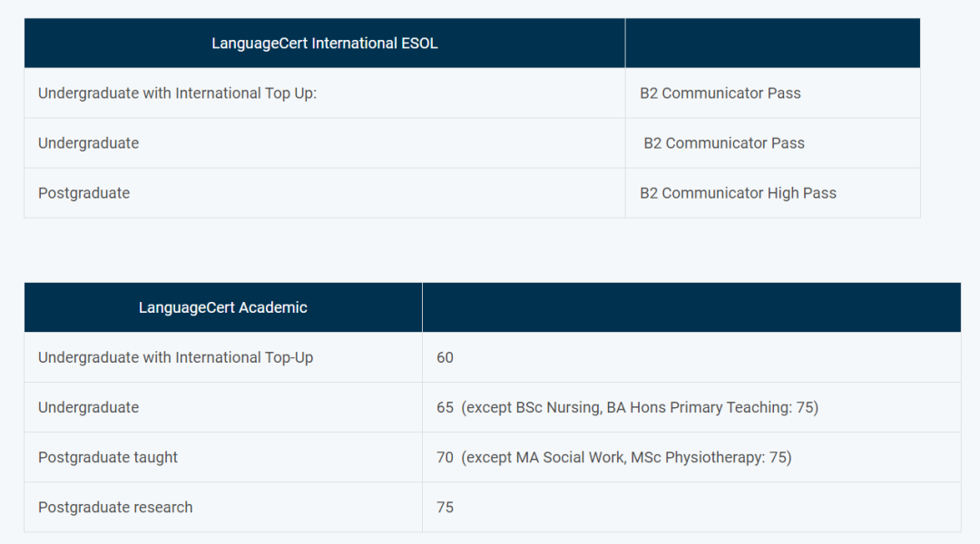980x544 pixels.
Task: Click the score 75 for Postgraduate research
Action: 445,507
